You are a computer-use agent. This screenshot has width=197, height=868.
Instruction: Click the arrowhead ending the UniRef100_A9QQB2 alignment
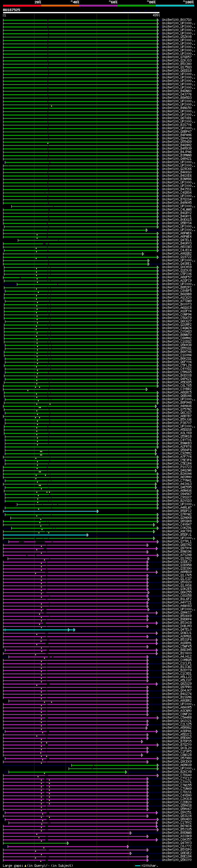click(x=143, y=254)
